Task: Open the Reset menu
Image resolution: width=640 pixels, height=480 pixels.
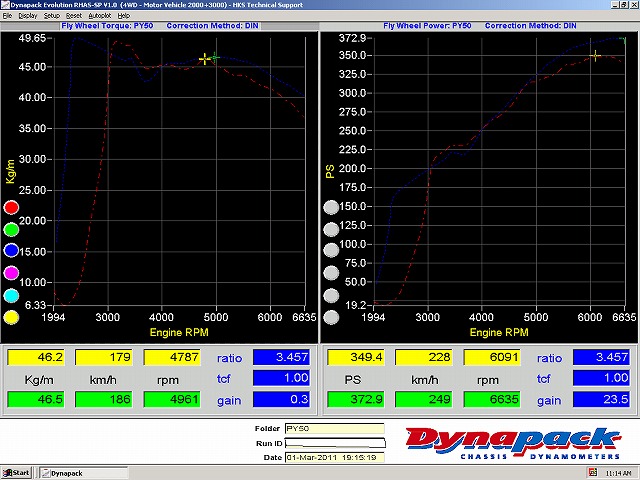Action: [x=74, y=16]
